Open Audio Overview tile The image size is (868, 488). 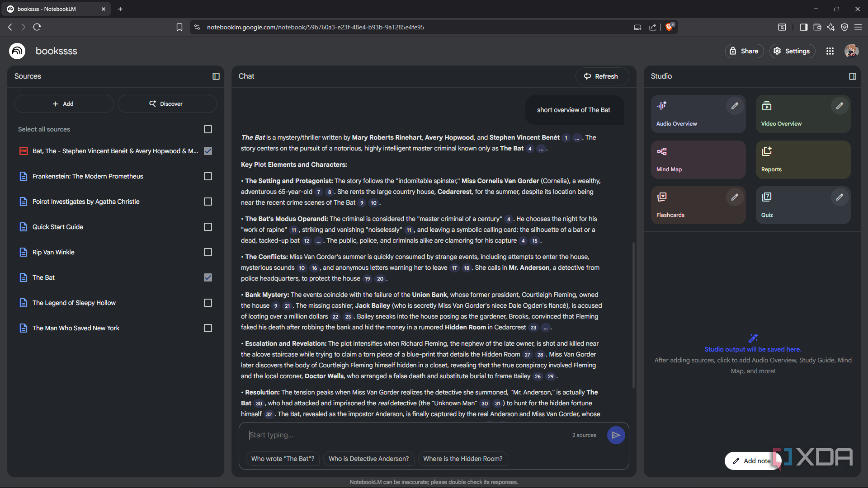coord(698,114)
